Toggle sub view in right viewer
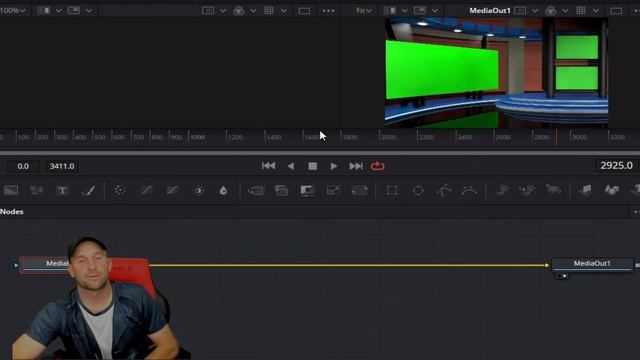Screen dimensions: 640x360 pyautogui.click(x=420, y=11)
